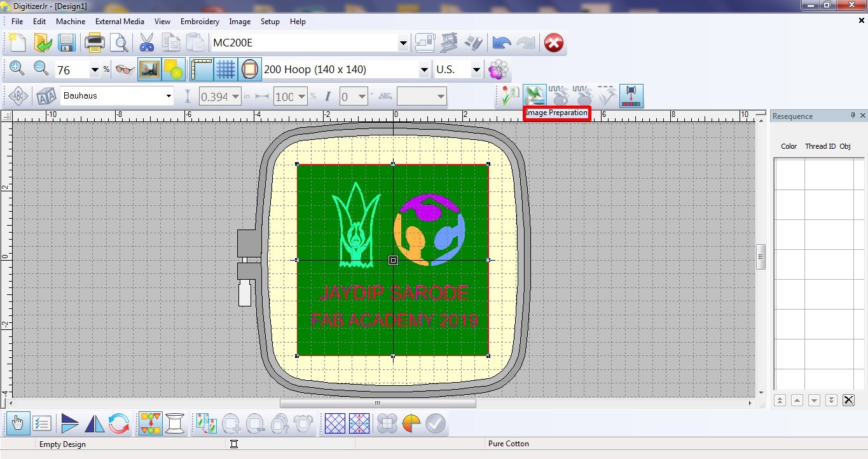Open the View menu

(x=162, y=21)
